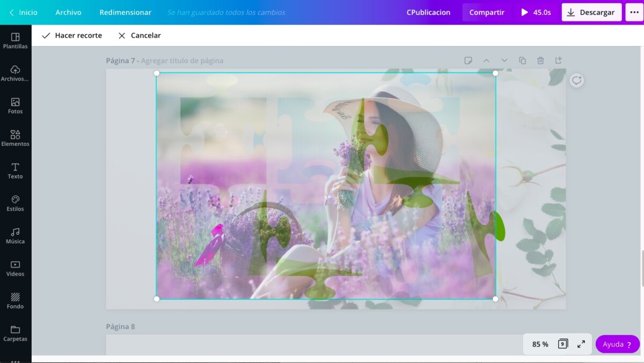
Task: Open the Fotos panel
Action: click(15, 106)
